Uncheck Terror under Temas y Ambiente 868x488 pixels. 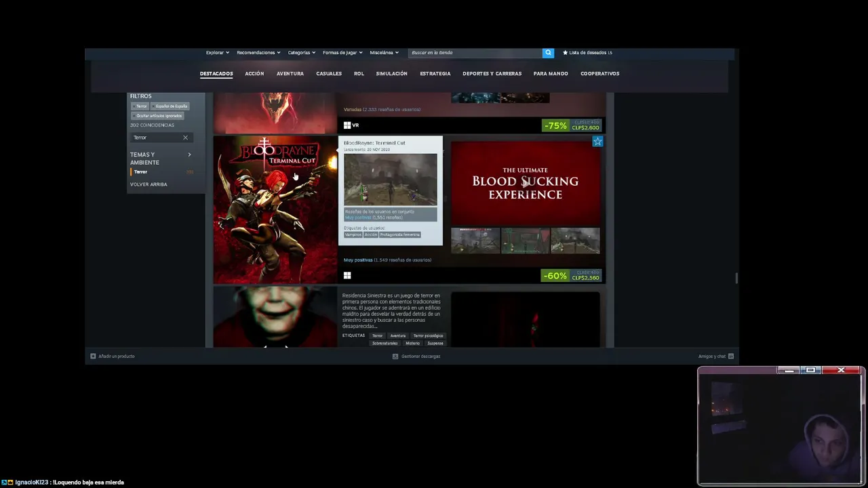(x=140, y=172)
